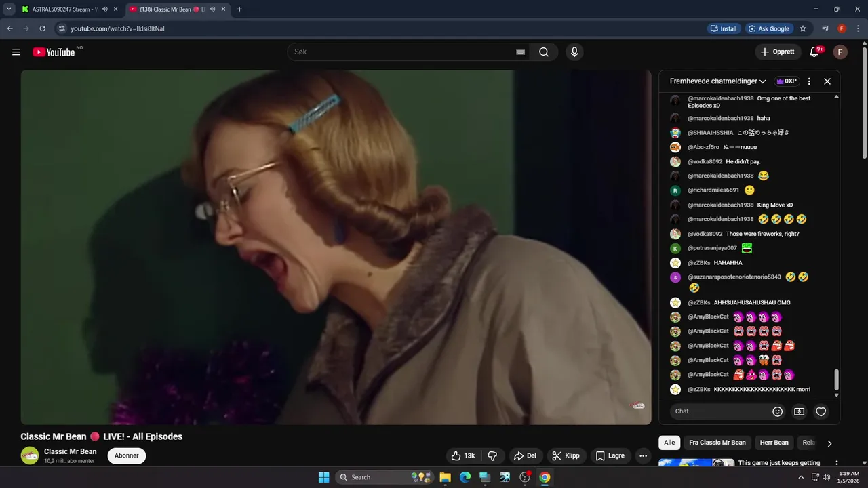Viewport: 868px width, 488px height.
Task: Send a heart reaction in chat
Action: pos(821,411)
